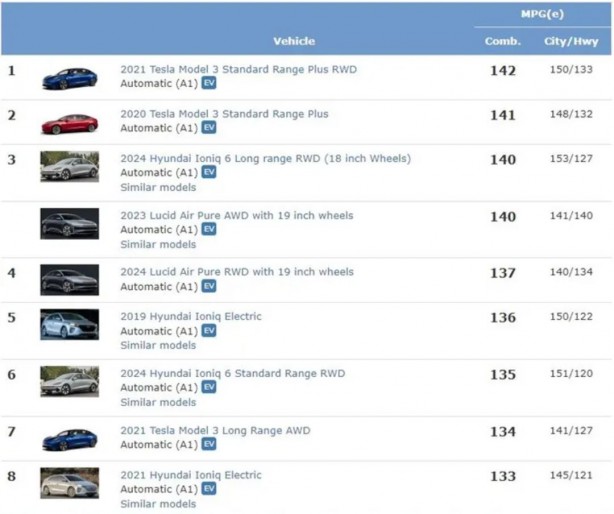Click EV badge for 2021 Tesla Model 3 Standard Range Plus RWD
This screenshot has height=514, width=614.
click(x=209, y=84)
